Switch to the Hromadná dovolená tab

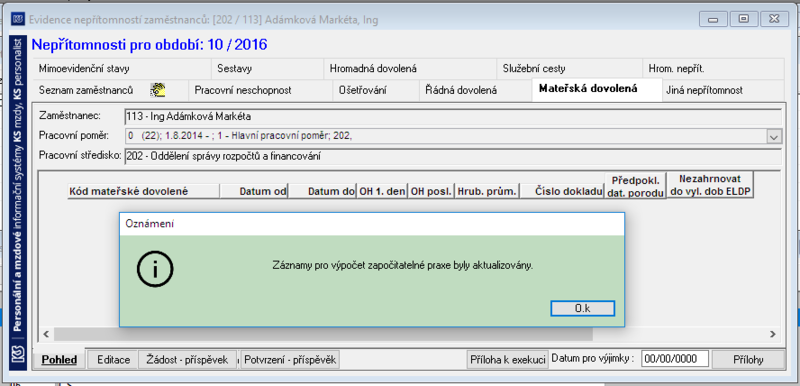(x=410, y=69)
